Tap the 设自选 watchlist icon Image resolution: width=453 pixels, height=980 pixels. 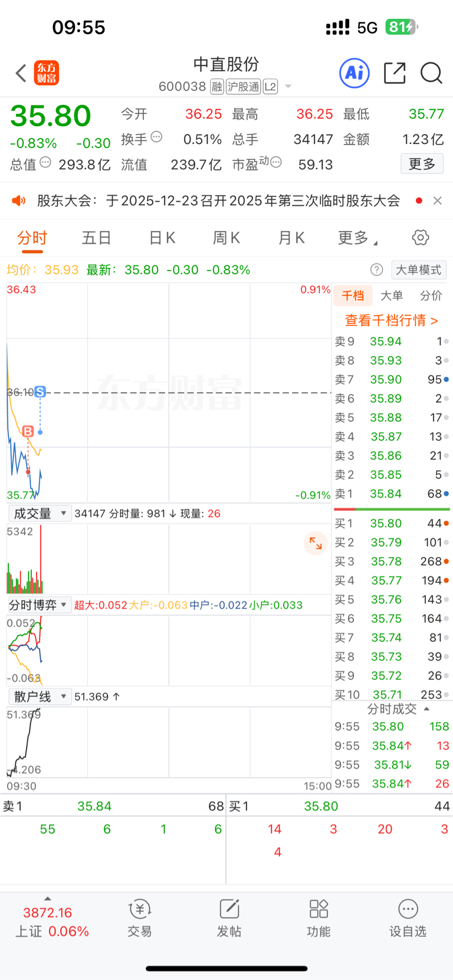click(408, 919)
